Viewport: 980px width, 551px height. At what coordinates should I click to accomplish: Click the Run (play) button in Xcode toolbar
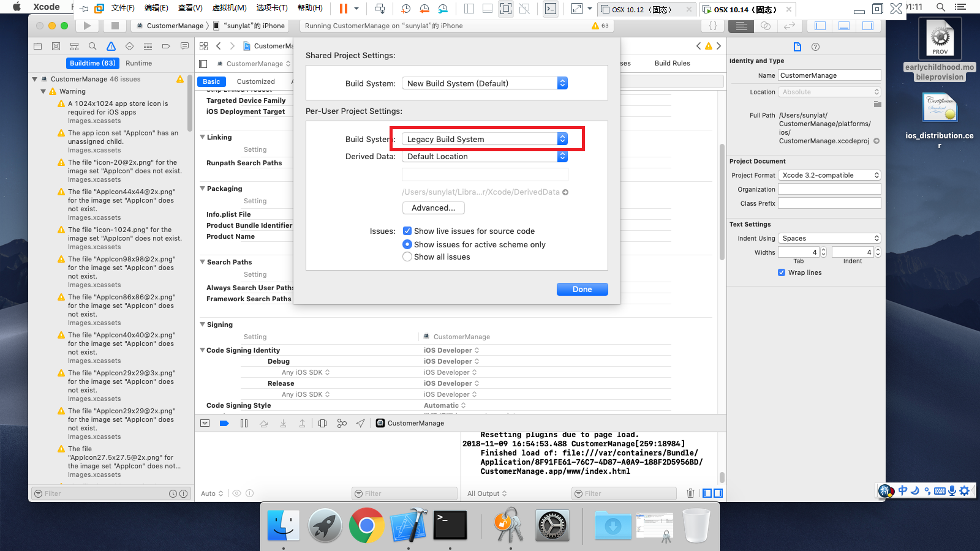point(87,26)
